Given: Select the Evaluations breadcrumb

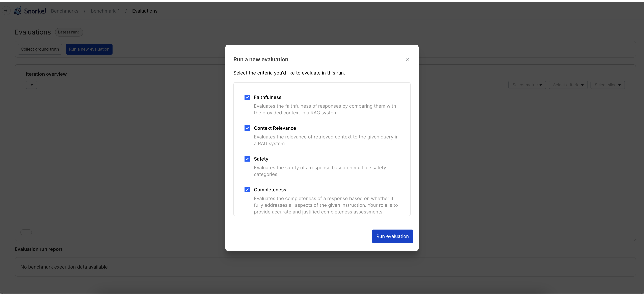Looking at the screenshot, I should click(145, 11).
